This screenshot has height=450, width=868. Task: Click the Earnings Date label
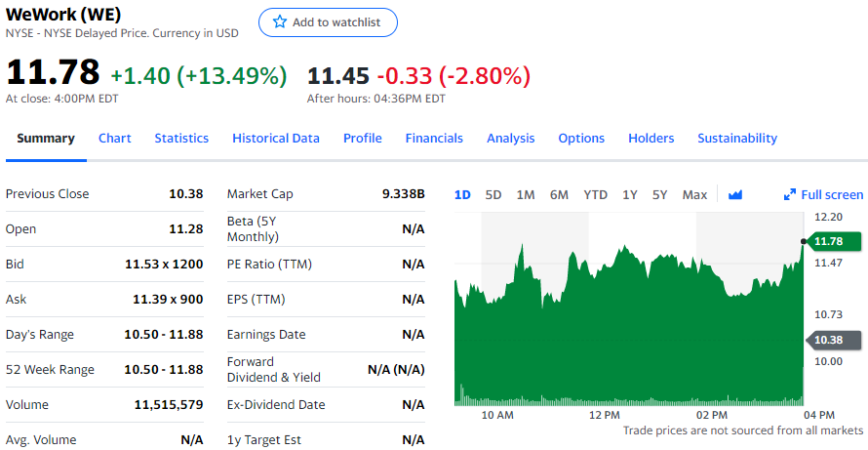(x=266, y=335)
